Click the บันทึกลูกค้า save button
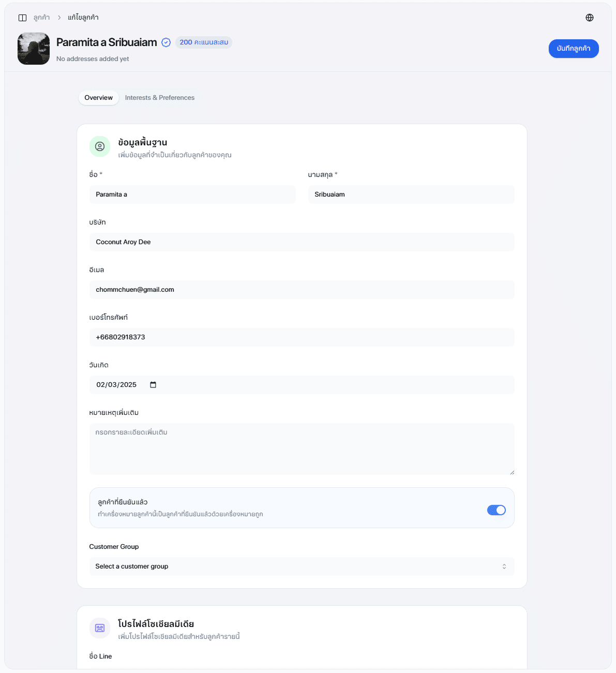Screen dimensions: 616x673 point(574,49)
